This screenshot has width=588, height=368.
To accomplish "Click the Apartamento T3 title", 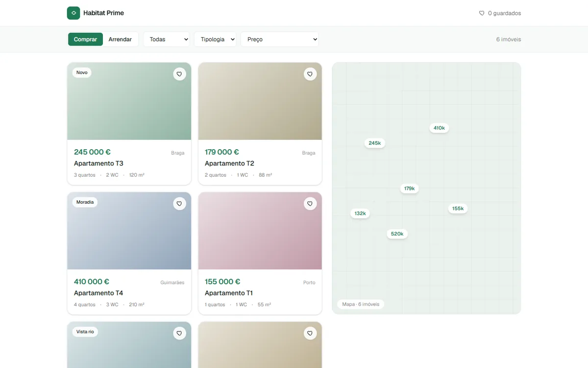I will tap(98, 163).
